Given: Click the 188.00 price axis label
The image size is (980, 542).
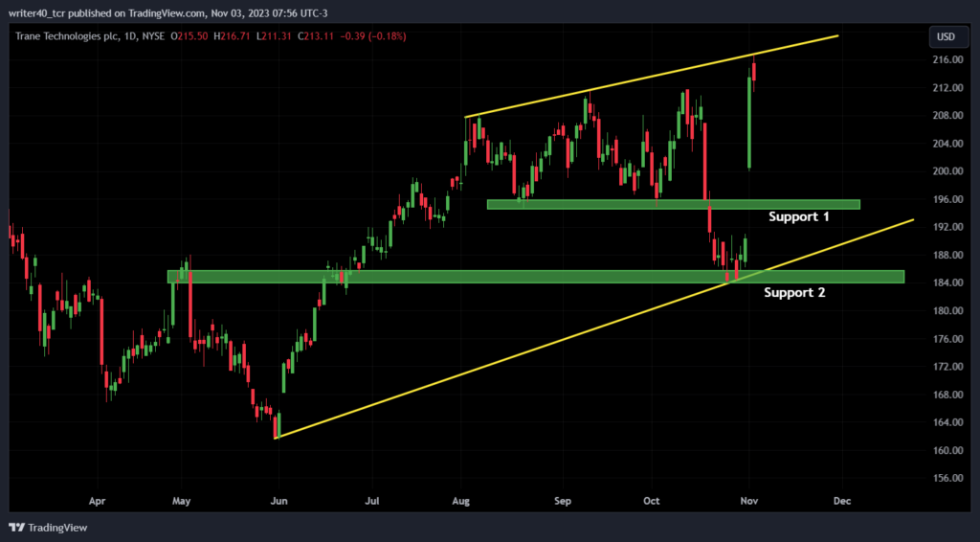Looking at the screenshot, I should tap(948, 255).
